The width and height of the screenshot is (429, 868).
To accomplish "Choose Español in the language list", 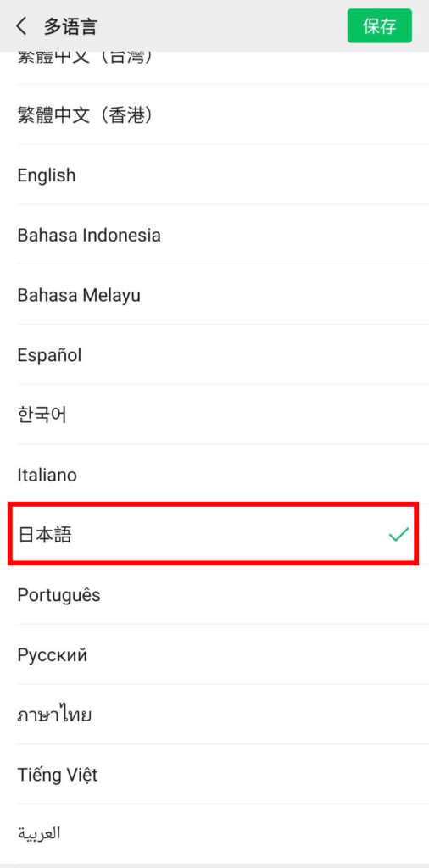I will [214, 354].
